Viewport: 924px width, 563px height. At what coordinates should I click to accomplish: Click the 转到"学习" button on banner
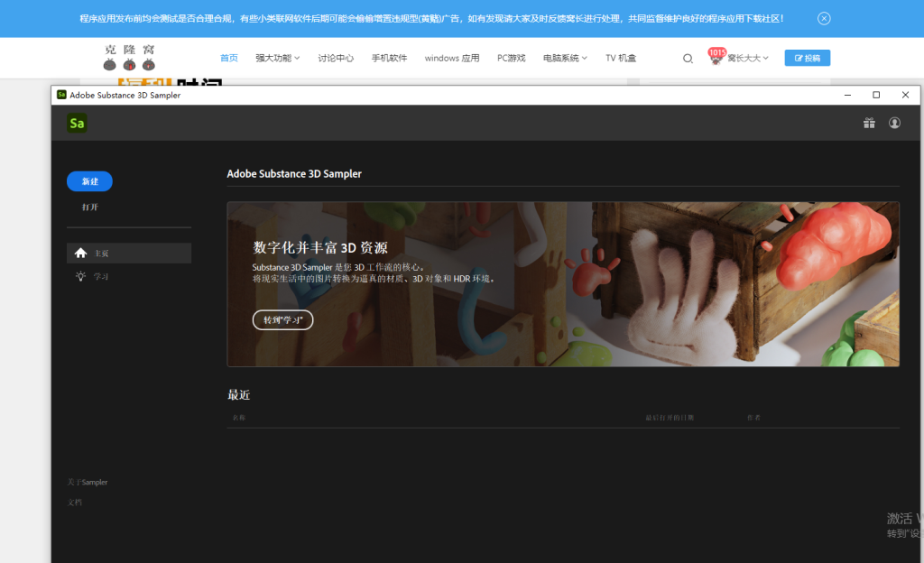(x=282, y=319)
